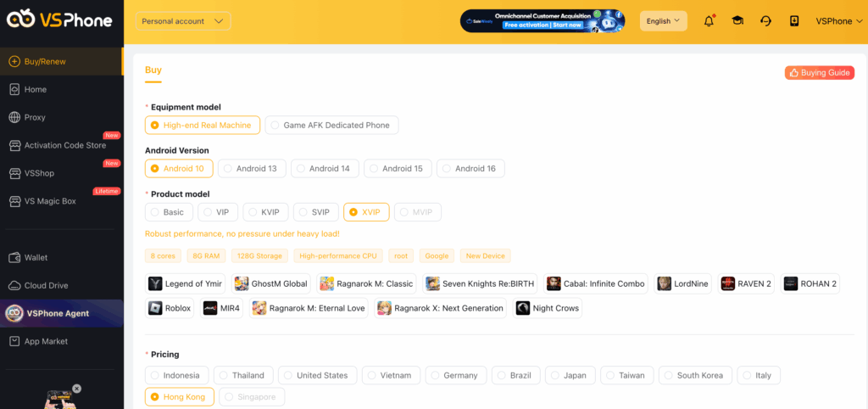Image resolution: width=868 pixels, height=409 pixels.
Task: Click the VSPhone Agent avatar icon
Action: (14, 313)
